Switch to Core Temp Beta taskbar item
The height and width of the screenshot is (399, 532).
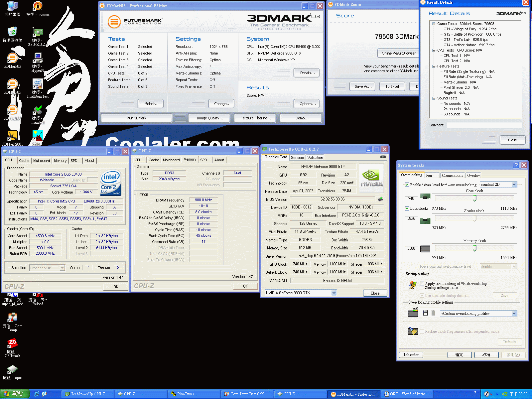pos(247,394)
